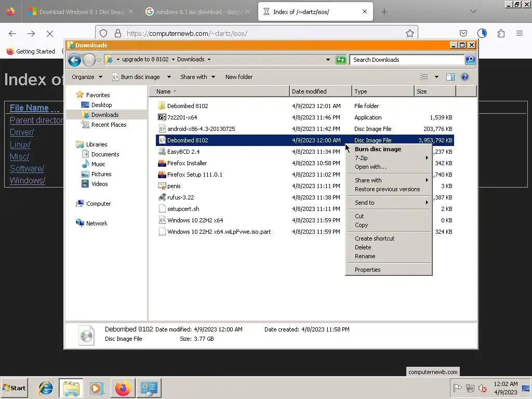This screenshot has width=532, height=399.
Task: Click Windows Media Player taskbar icon
Action: (x=97, y=388)
